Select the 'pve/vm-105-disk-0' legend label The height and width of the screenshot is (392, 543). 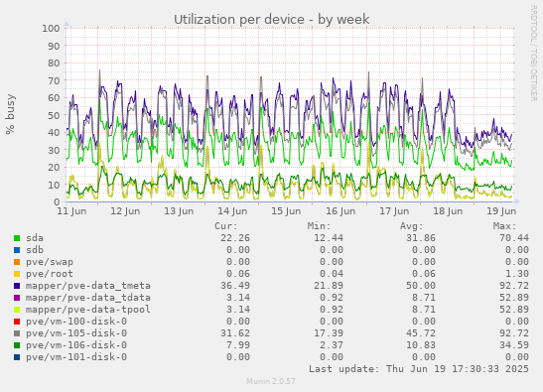point(76,333)
